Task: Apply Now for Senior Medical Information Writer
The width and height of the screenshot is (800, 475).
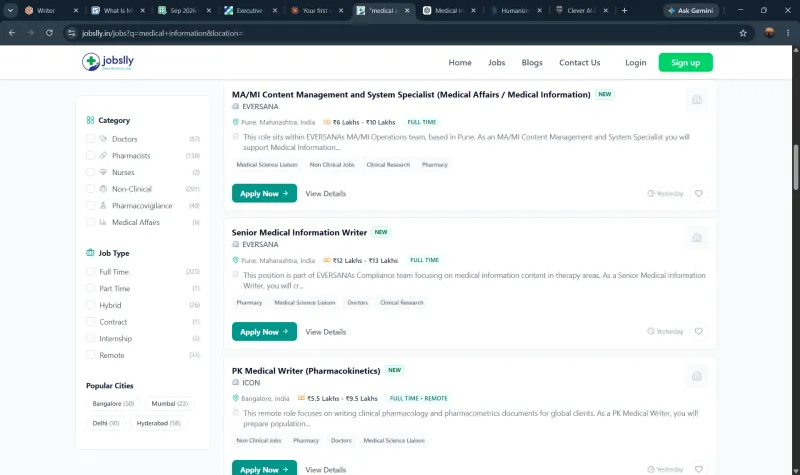Action: [264, 332]
